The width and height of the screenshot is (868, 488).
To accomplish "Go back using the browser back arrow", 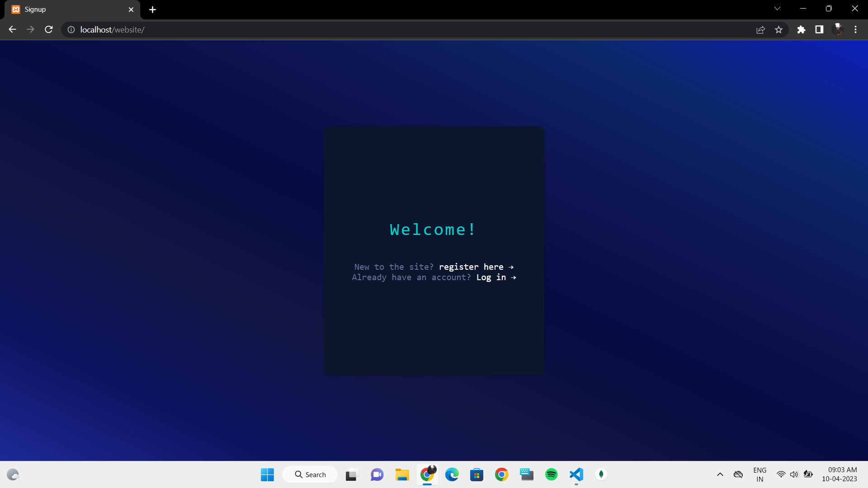I will [x=12, y=29].
